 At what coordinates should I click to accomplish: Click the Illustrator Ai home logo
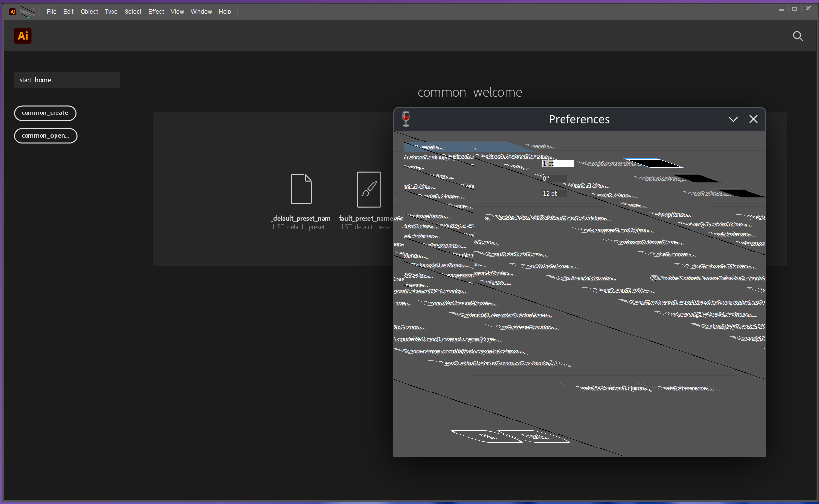pyautogui.click(x=23, y=36)
